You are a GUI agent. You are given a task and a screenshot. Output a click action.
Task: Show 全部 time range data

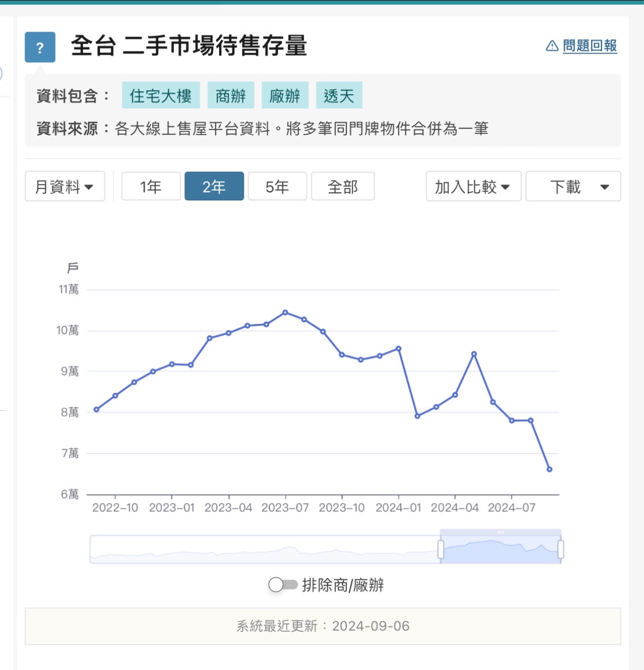tap(342, 187)
